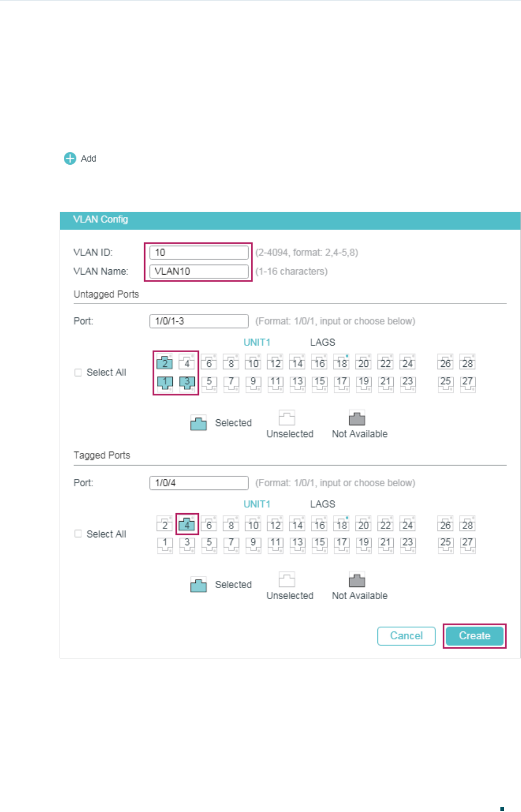The width and height of the screenshot is (521, 812).
Task: Check Select All for Untagged Ports
Action: click(x=78, y=372)
